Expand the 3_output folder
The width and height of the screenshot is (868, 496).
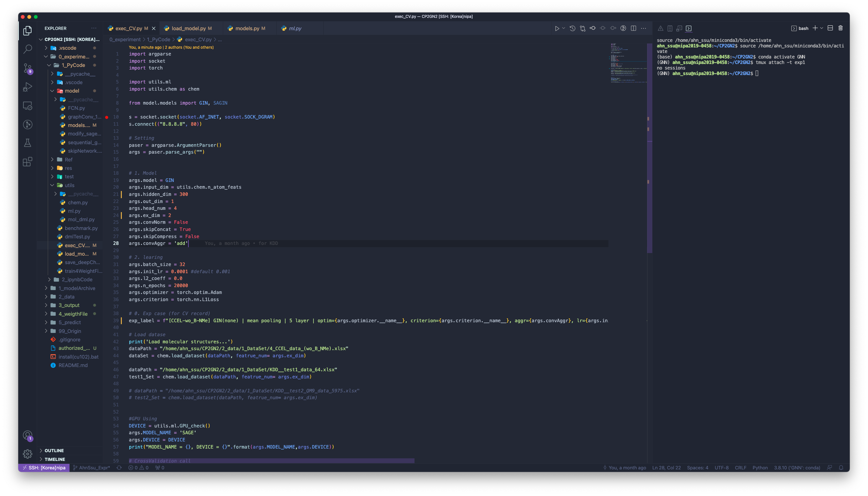click(70, 305)
